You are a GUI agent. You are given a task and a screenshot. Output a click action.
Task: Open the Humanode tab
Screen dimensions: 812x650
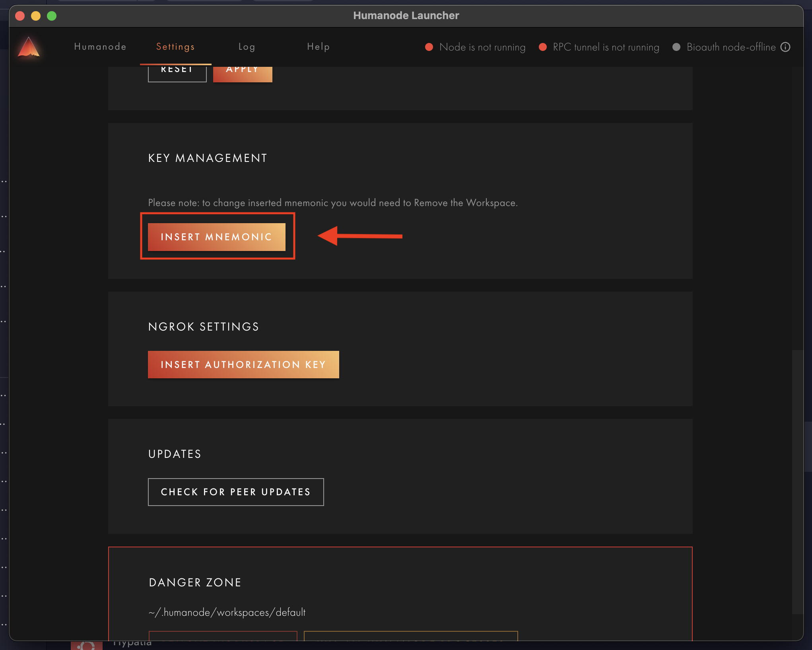pos(101,46)
